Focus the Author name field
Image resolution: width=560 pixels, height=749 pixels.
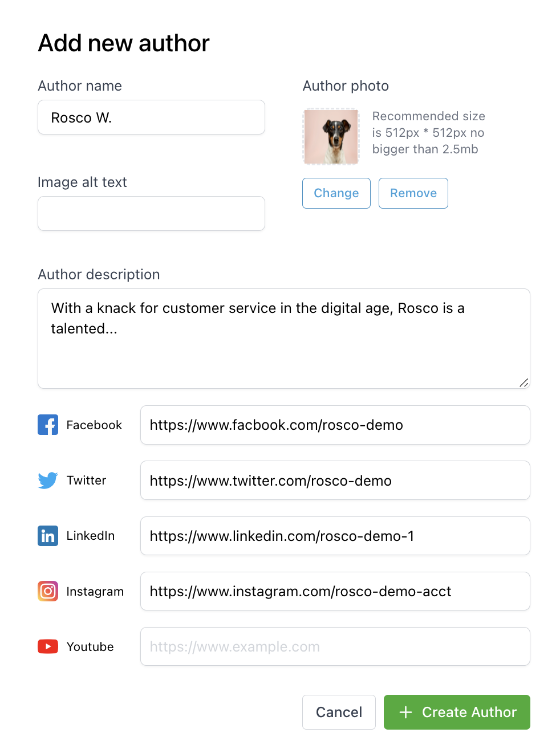[x=151, y=117]
